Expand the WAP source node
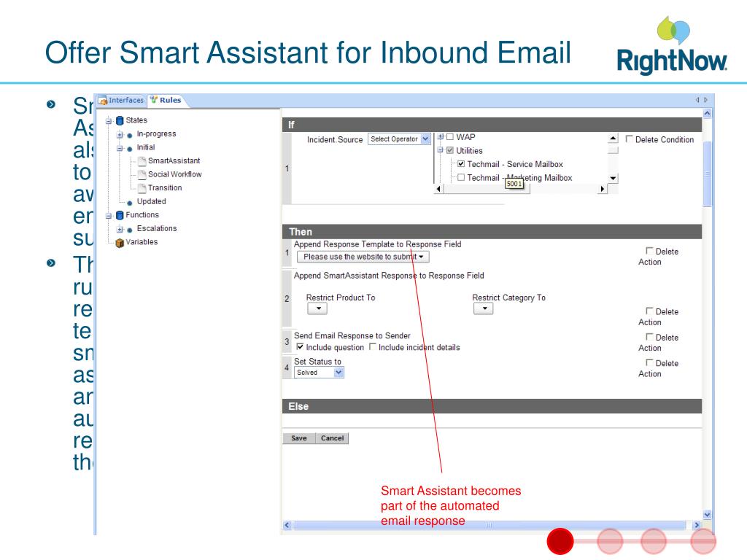Screen dimensions: 747x560 point(441,136)
